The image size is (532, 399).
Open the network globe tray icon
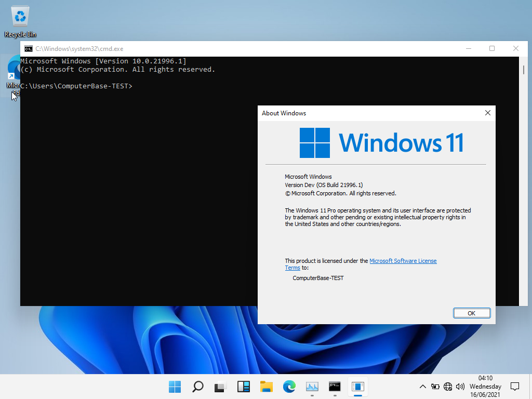tap(448, 387)
